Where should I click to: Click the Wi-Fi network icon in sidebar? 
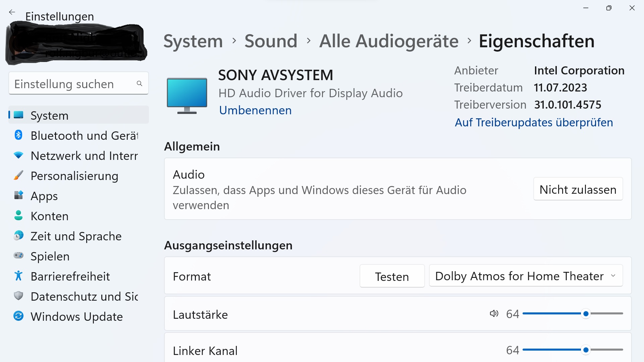[x=18, y=155]
